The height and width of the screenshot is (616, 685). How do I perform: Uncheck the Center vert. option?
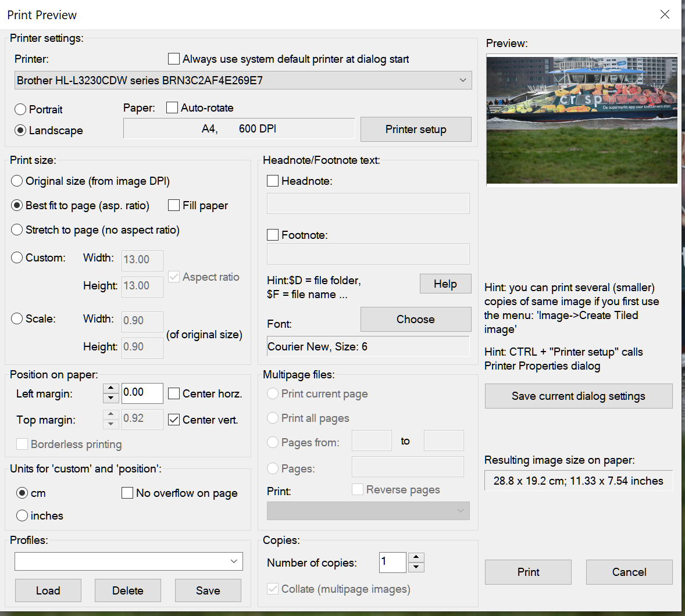pos(174,420)
